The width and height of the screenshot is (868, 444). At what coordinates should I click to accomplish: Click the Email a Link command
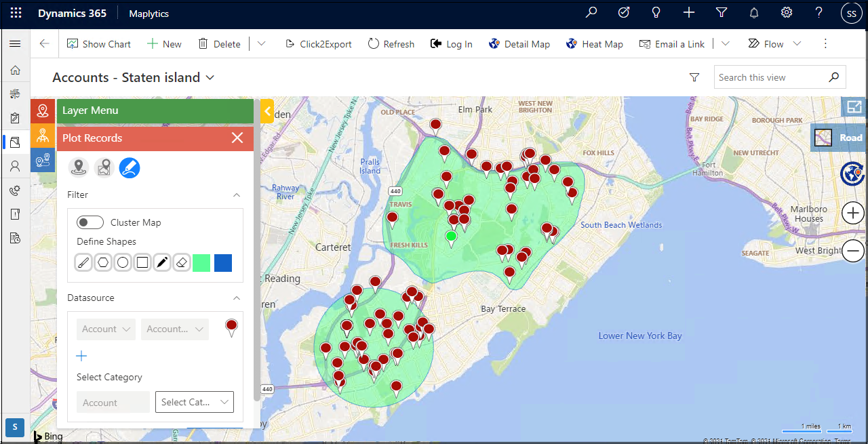coord(672,43)
